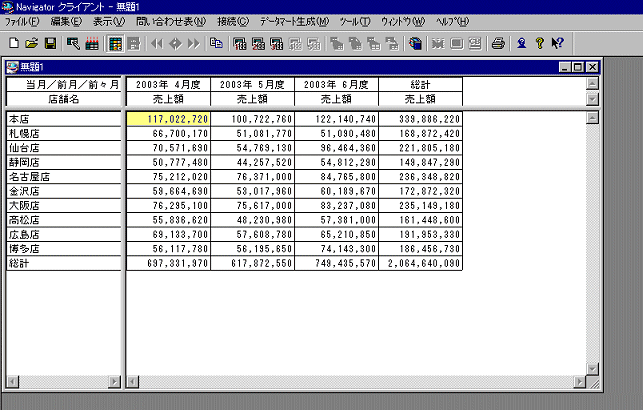Click the double left arrow previous icon
This screenshot has width=643, height=410.
[157, 43]
